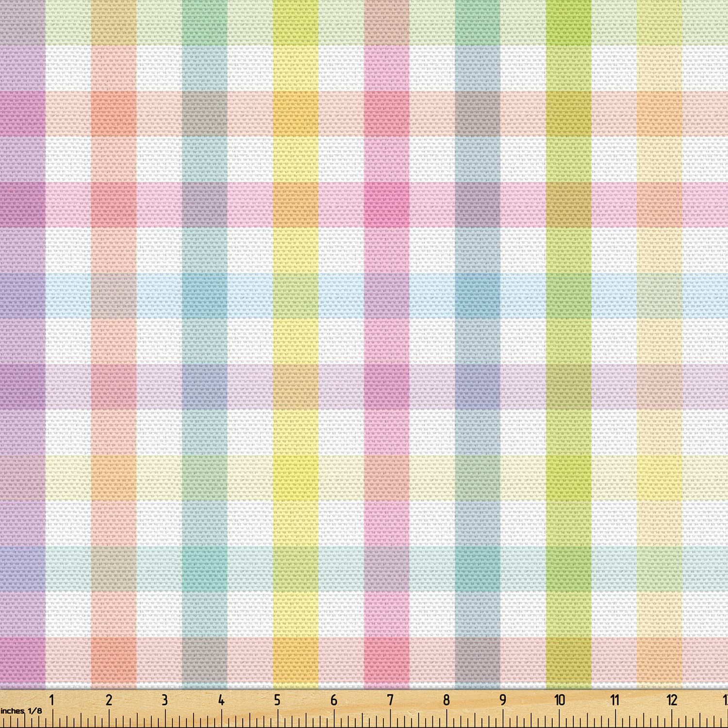Click the number 8 on the ruler

click(447, 700)
